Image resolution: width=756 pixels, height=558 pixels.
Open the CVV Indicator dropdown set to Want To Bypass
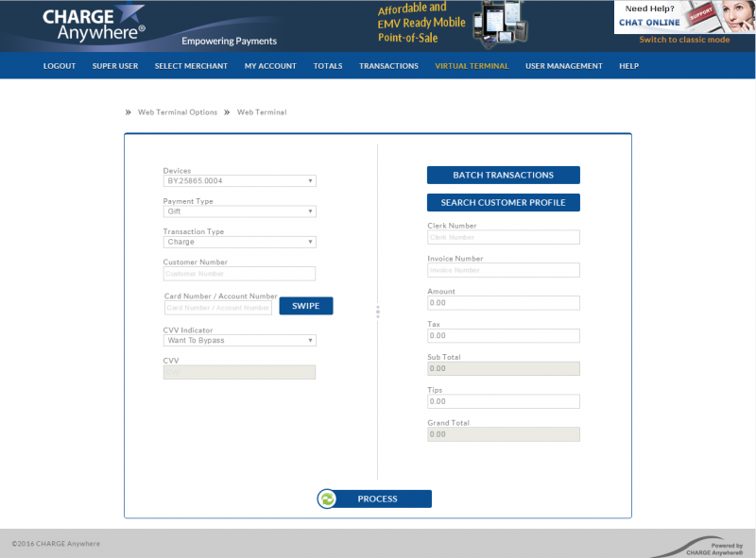click(238, 339)
